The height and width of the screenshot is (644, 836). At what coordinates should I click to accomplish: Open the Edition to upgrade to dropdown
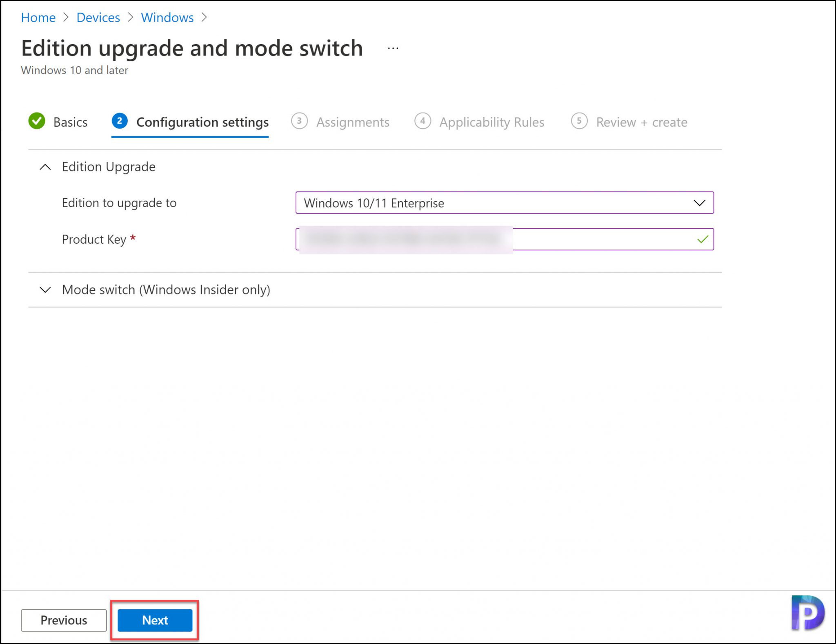[505, 203]
